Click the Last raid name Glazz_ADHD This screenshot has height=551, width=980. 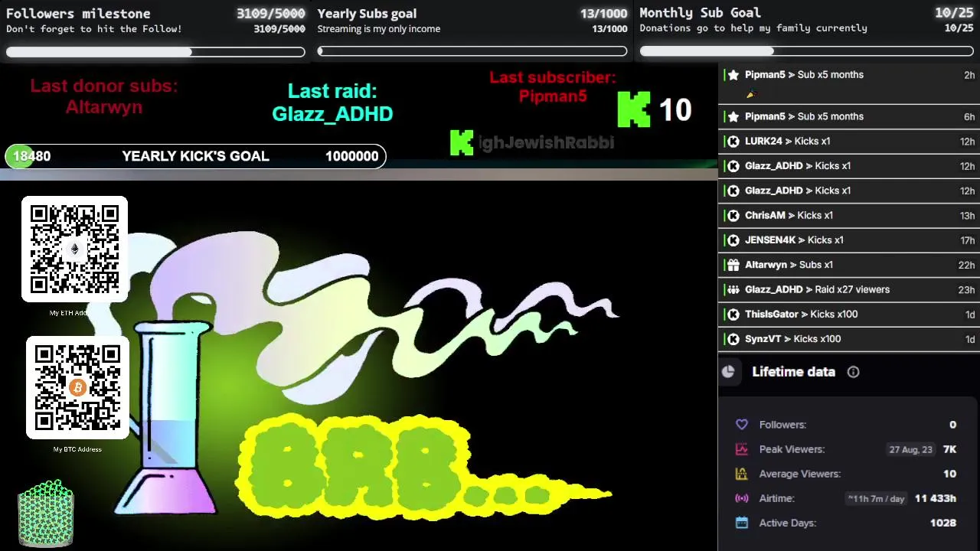332,114
